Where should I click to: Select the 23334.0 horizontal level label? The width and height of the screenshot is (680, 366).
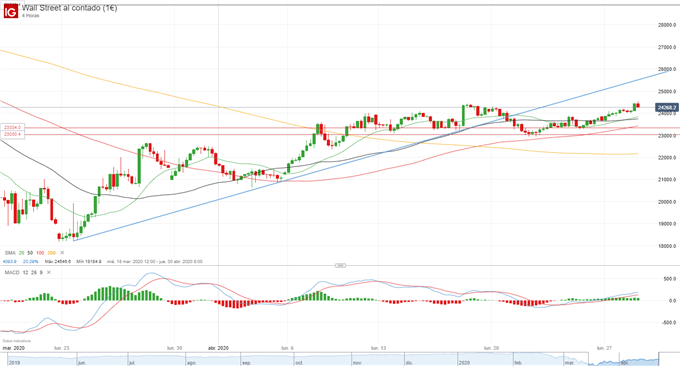click(x=12, y=127)
